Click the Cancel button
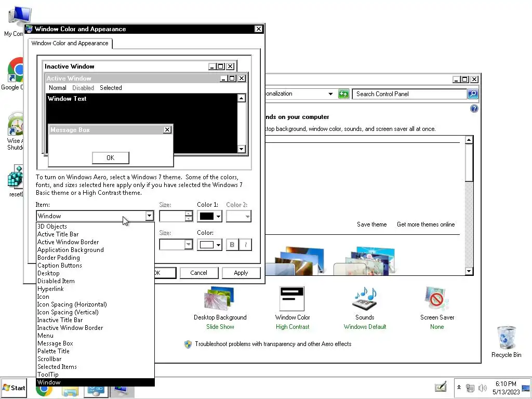This screenshot has height=399, width=532. tap(198, 273)
